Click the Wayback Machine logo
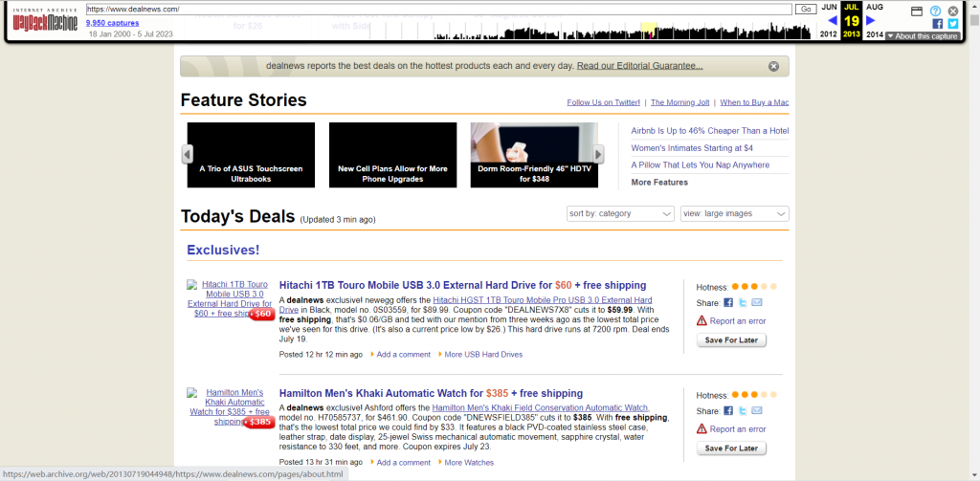The width and height of the screenshot is (980, 481). (x=45, y=21)
